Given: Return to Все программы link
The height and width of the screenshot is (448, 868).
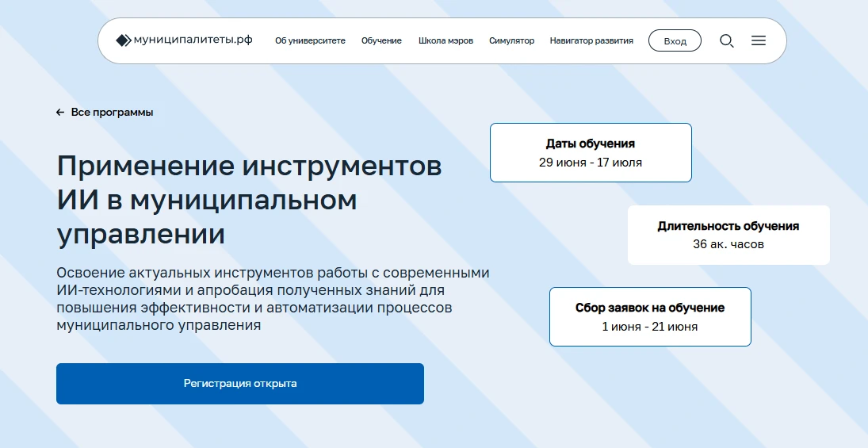Looking at the screenshot, I should click(x=112, y=113).
